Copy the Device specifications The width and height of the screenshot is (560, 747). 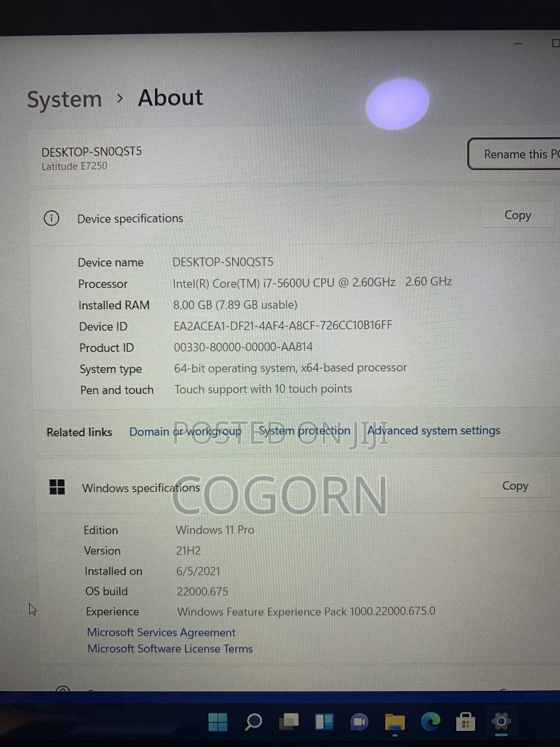[x=518, y=215]
